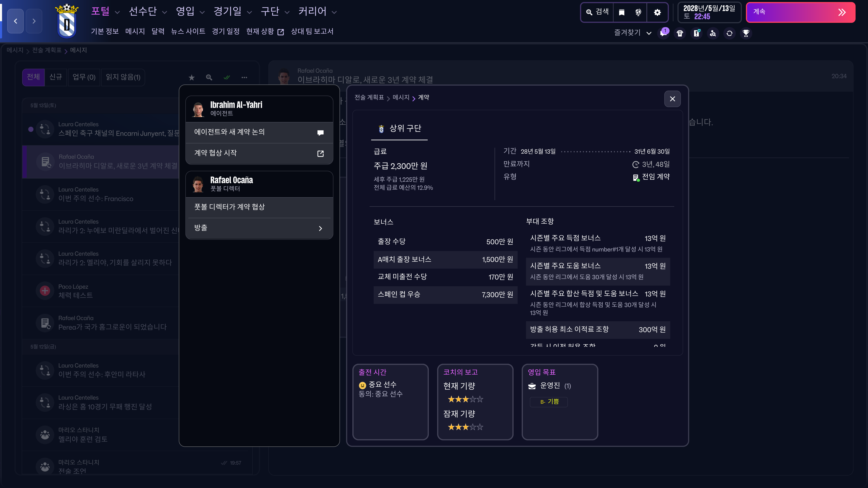Screen dimensions: 868x488
Task: Open the kit shirt shortcut icon
Action: (680, 33)
